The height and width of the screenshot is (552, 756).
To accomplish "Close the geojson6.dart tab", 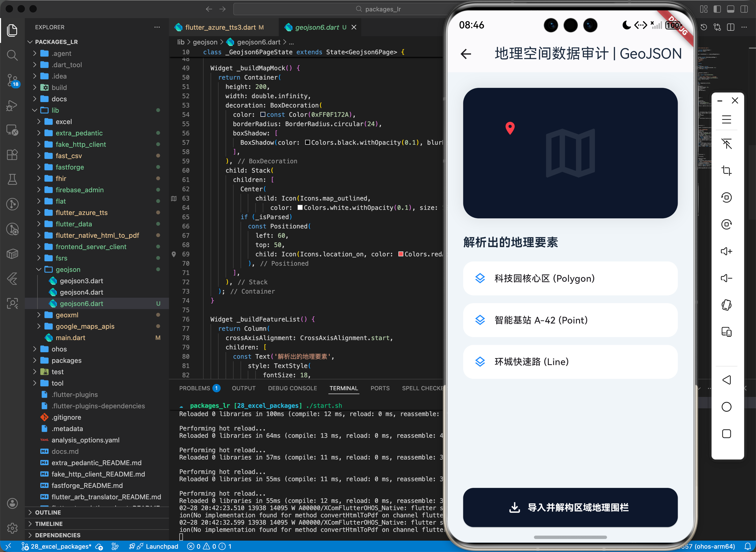I will click(354, 27).
